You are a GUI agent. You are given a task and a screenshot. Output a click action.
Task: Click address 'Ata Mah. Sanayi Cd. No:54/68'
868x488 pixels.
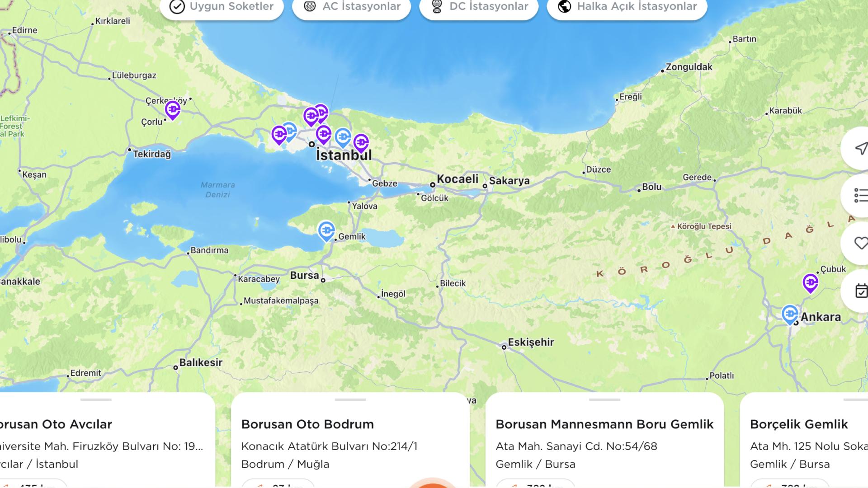pos(576,446)
